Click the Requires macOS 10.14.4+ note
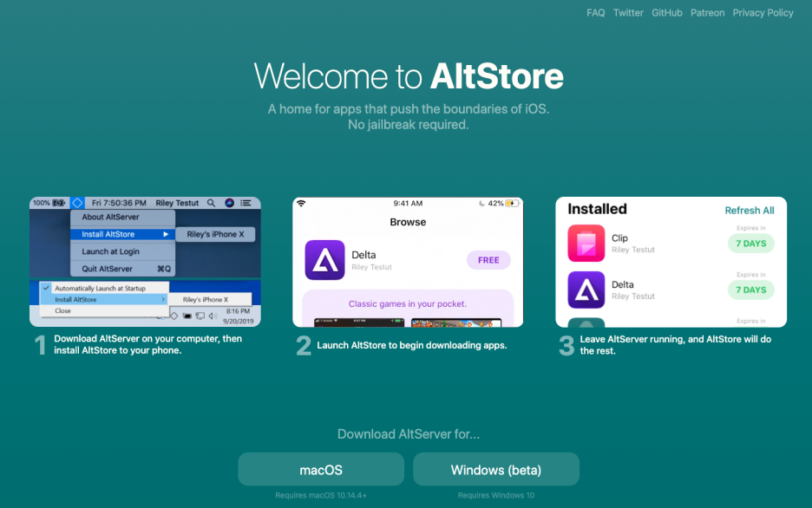This screenshot has width=812, height=508. click(321, 496)
